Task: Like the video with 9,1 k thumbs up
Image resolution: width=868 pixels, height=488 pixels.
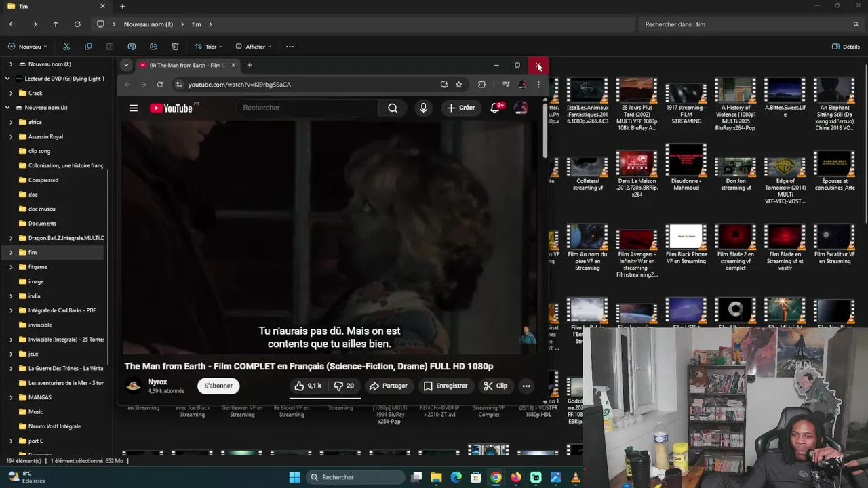Action: (307, 386)
